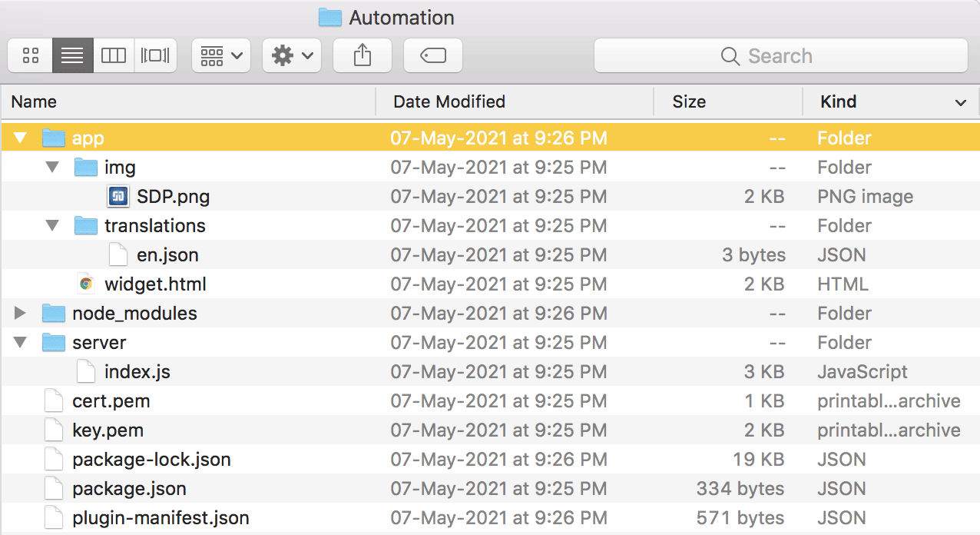The height and width of the screenshot is (535, 980).
Task: Collapse the translations folder triangle
Action: (52, 226)
